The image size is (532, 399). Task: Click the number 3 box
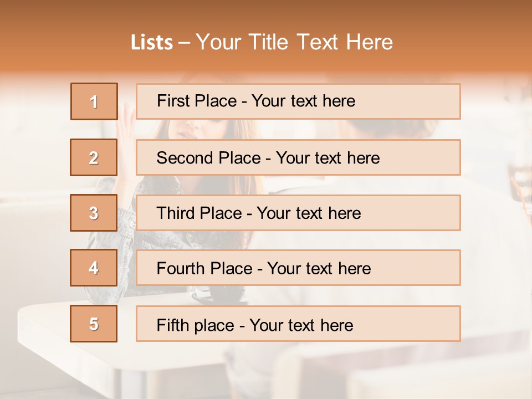coord(94,213)
